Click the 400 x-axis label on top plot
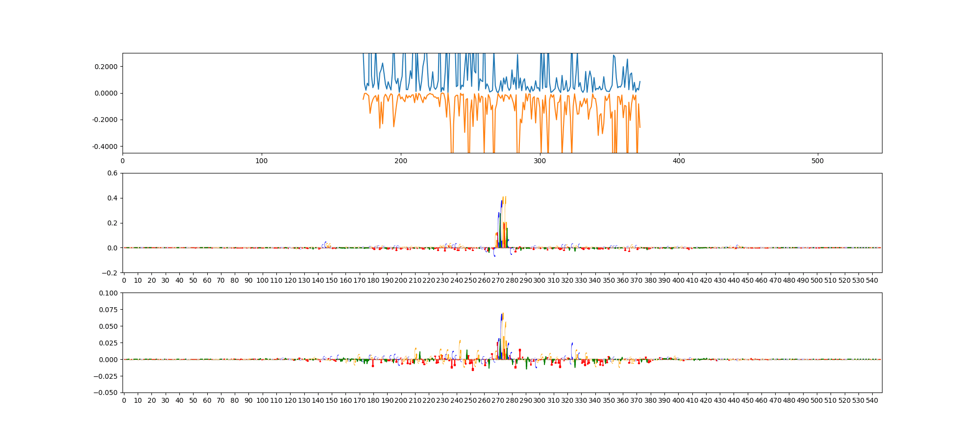This screenshot has height=441, width=980. [679, 161]
